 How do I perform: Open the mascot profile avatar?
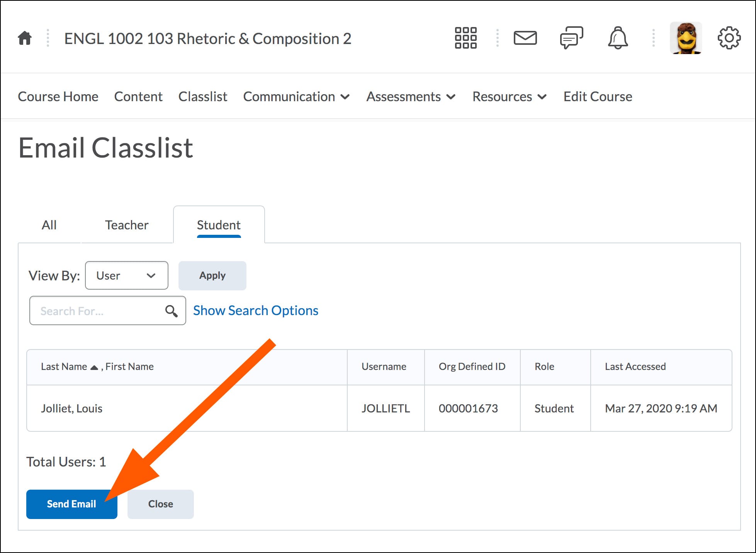(x=686, y=38)
